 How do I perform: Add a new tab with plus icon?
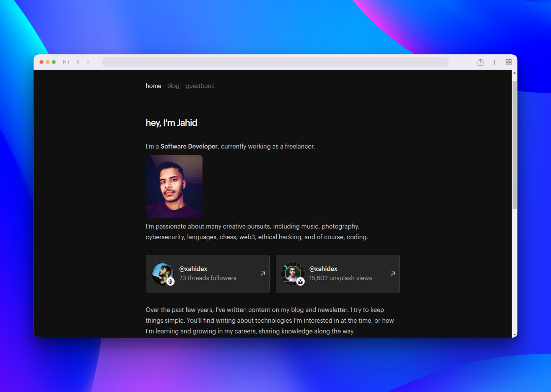pyautogui.click(x=494, y=62)
